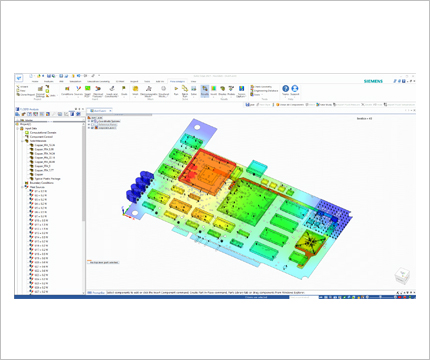Click the Engineering Database link
430x360 pixels.
pyautogui.click(x=266, y=91)
